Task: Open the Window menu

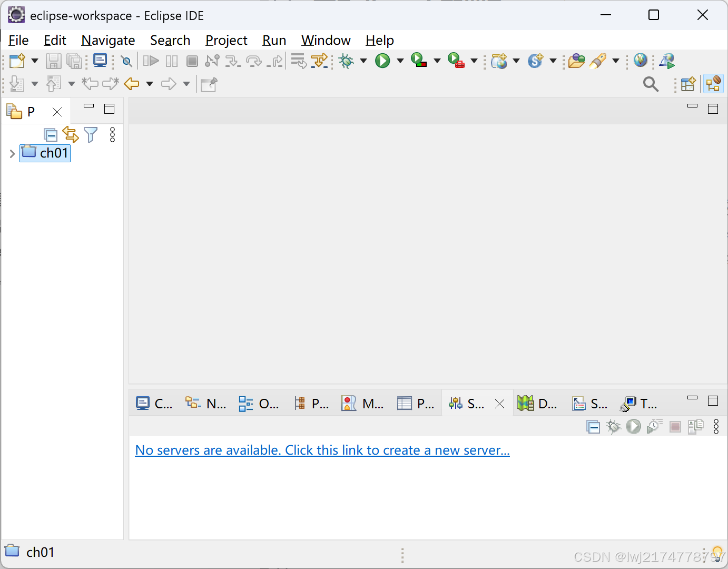Action: (326, 41)
